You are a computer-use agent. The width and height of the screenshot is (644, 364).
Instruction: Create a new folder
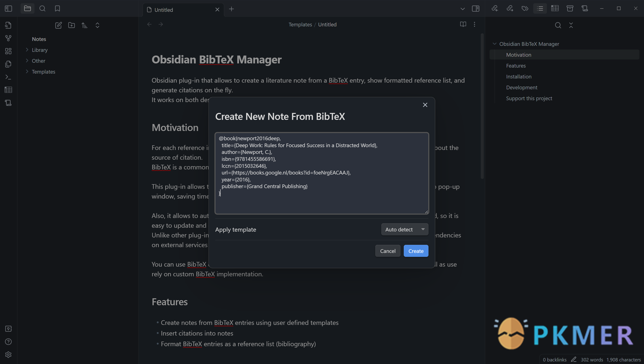click(x=71, y=25)
